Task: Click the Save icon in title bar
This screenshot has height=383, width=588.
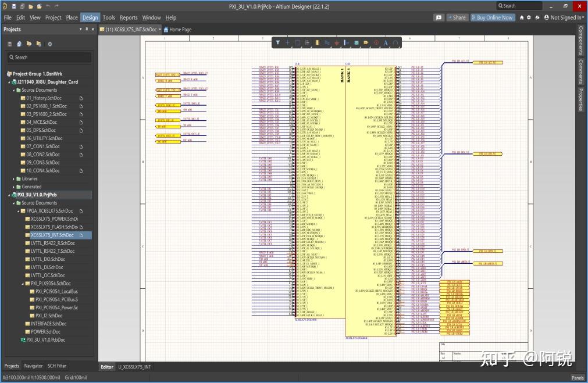Action: tap(14, 6)
